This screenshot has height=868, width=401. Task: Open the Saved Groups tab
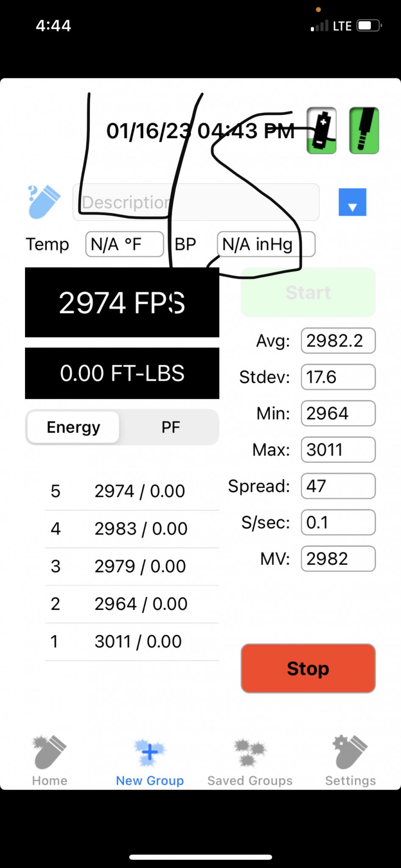[250, 760]
